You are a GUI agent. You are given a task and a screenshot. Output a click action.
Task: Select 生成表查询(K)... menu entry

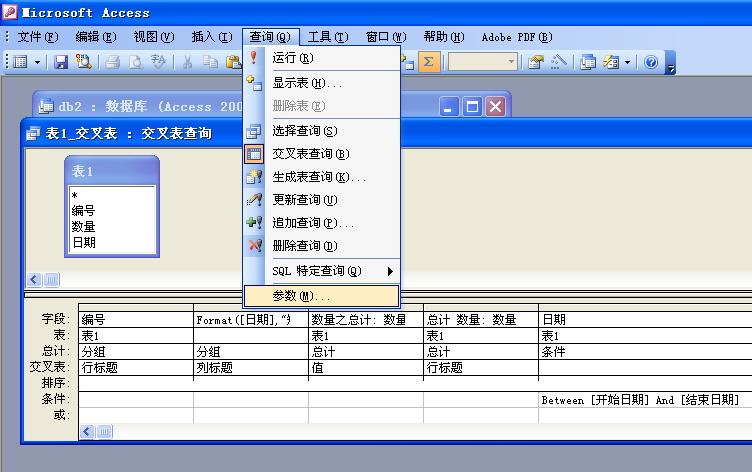coord(322,177)
